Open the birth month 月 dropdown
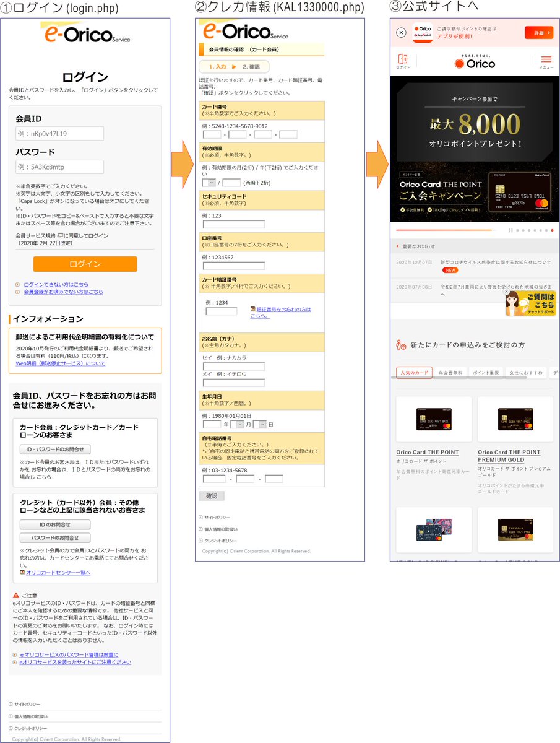 click(238, 424)
